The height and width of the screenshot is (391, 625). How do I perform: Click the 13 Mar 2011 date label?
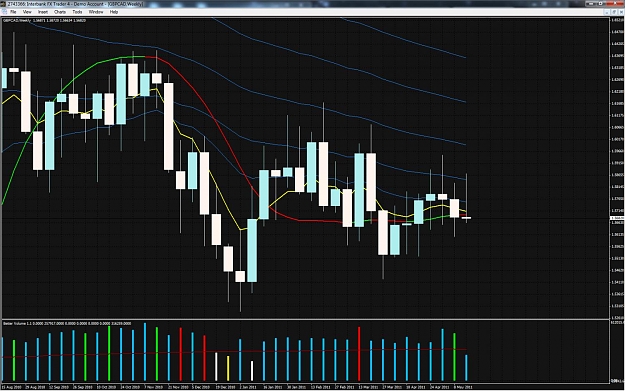(369, 387)
